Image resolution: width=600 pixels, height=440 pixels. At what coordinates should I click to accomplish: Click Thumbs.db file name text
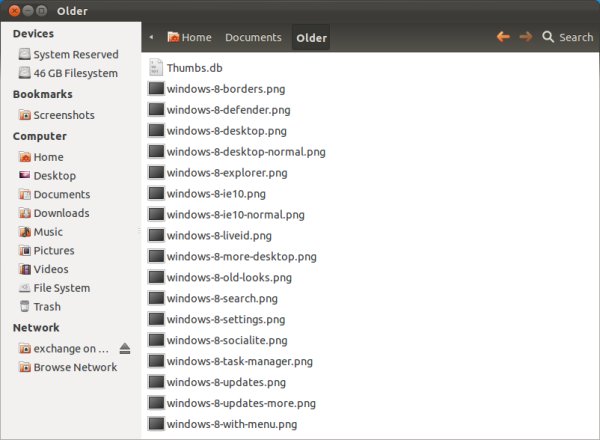tap(194, 68)
